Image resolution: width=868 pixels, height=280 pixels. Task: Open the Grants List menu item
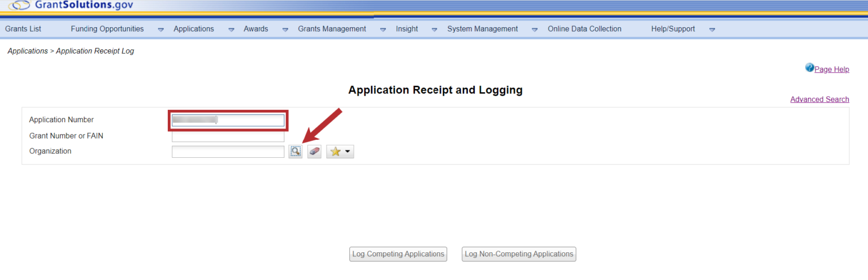[23, 29]
